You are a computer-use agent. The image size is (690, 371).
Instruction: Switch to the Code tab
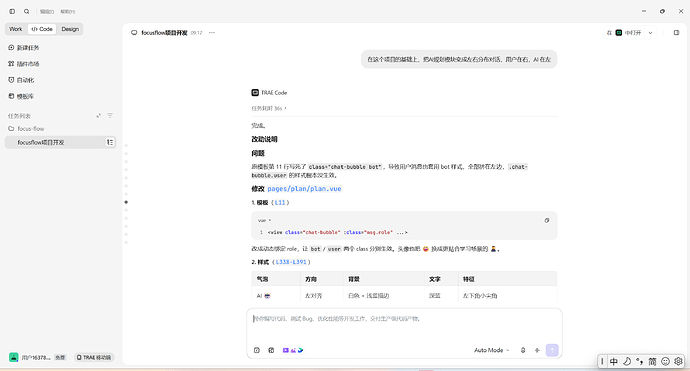pos(42,29)
